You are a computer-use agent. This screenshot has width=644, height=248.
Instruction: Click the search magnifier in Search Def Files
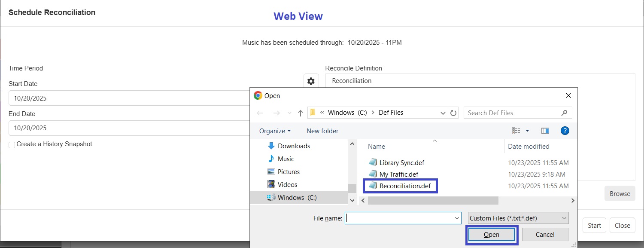[564, 113]
